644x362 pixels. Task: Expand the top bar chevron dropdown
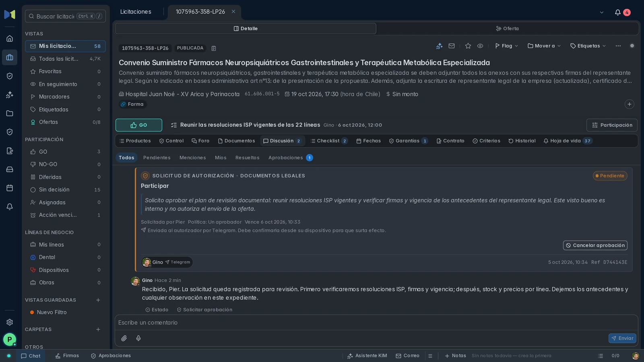coord(602,12)
